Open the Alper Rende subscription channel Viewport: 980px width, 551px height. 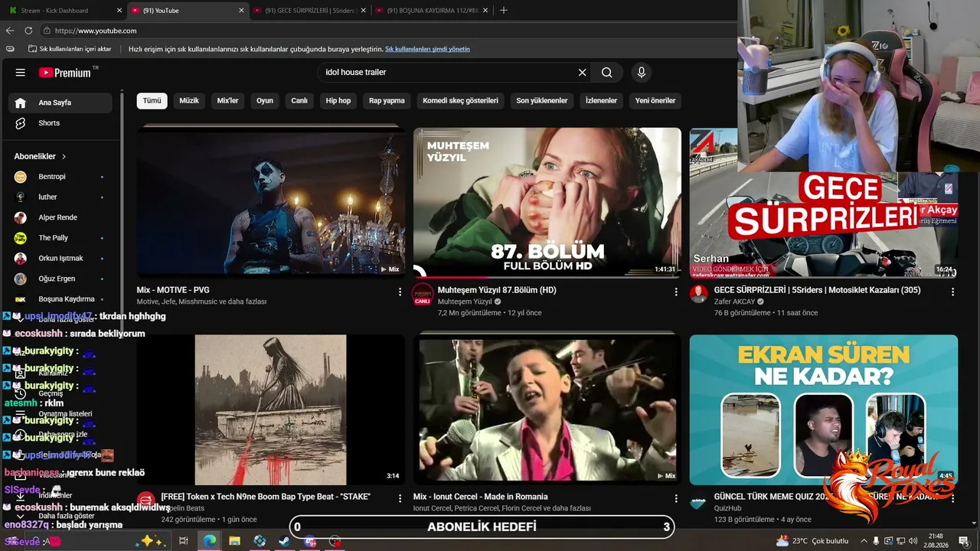(61, 217)
